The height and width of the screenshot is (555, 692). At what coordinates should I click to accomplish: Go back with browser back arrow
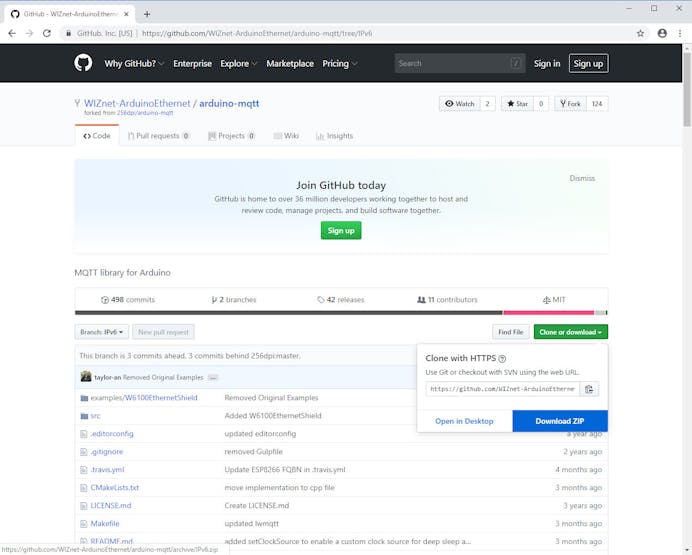(x=12, y=33)
